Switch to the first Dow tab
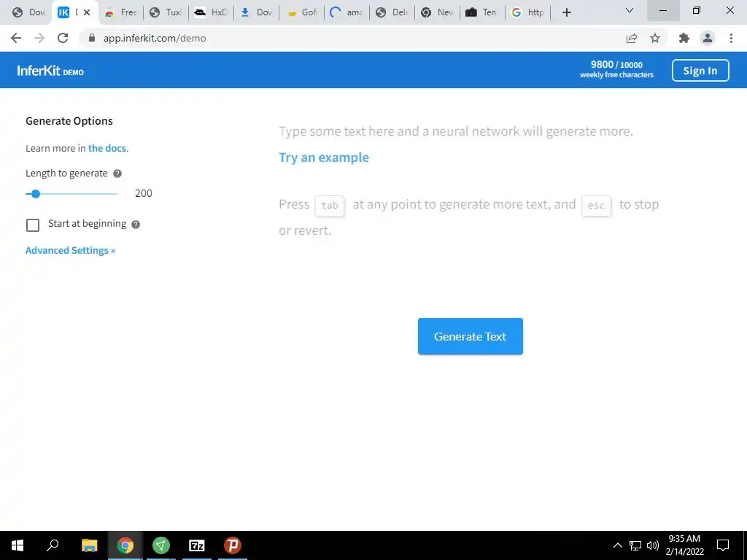The image size is (747, 560). (x=28, y=12)
